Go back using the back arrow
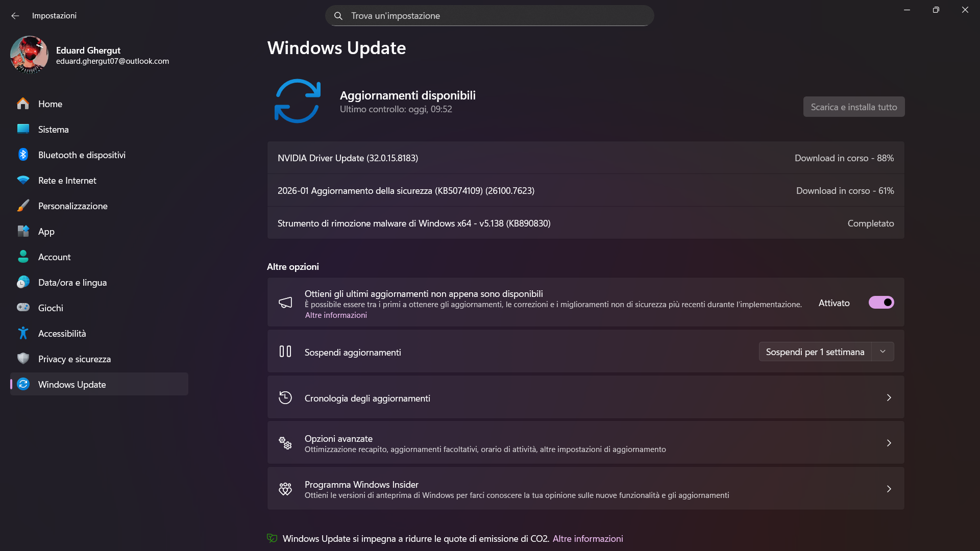Image resolution: width=980 pixels, height=551 pixels. pyautogui.click(x=15, y=16)
